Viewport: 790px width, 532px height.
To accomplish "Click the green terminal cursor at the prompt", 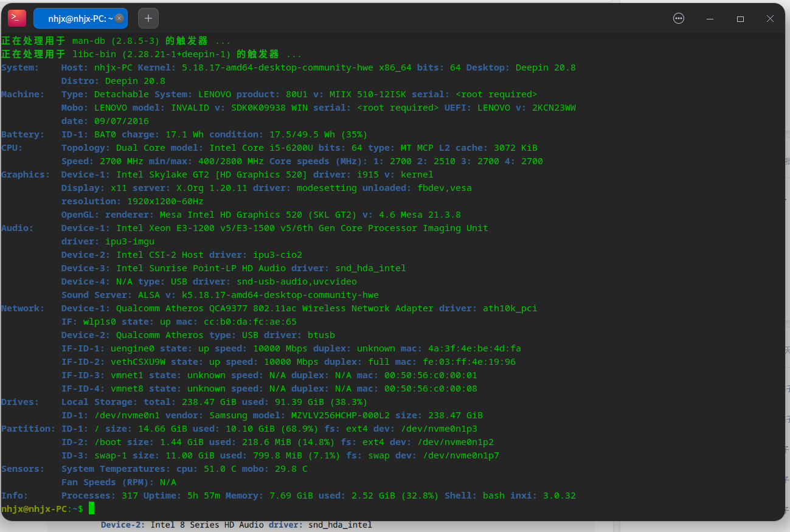I will coord(92,508).
